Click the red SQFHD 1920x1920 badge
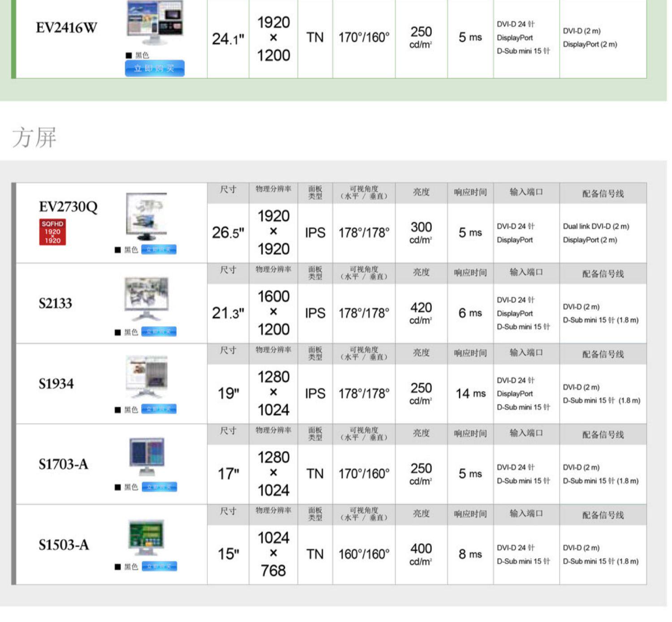The height and width of the screenshot is (622, 672). 52,232
